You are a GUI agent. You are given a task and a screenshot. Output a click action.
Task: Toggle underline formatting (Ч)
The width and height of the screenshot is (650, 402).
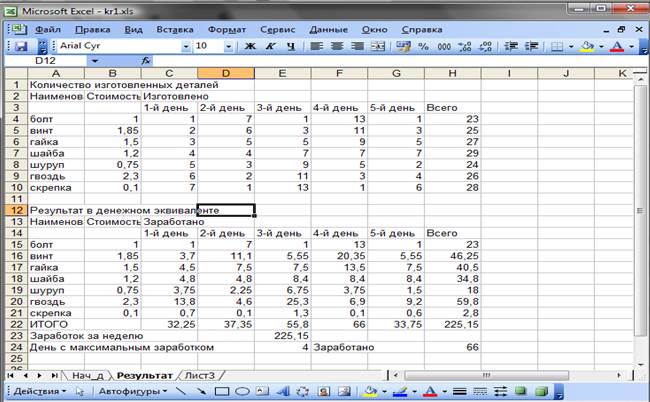pos(290,46)
